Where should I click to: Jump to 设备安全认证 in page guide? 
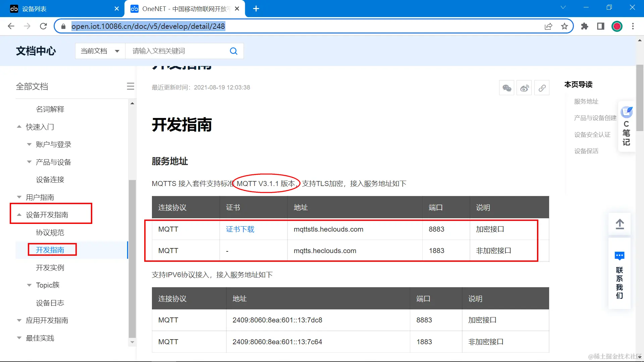point(592,135)
